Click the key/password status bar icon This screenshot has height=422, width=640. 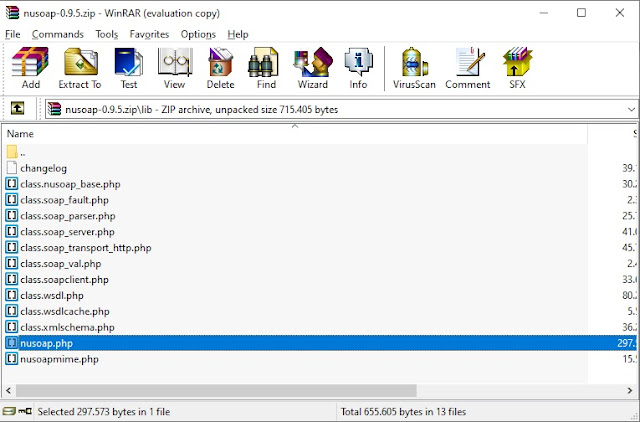click(x=25, y=411)
